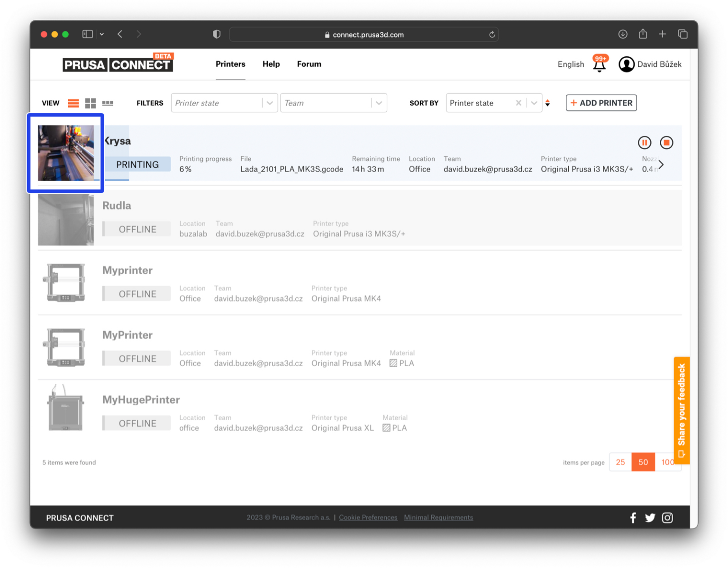This screenshot has height=568, width=728.
Task: Select 25 items per page
Action: tap(620, 462)
